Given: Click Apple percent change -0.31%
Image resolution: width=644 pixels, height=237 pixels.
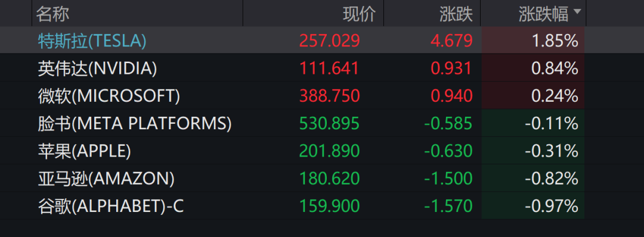Looking at the screenshot, I should click(x=552, y=151).
